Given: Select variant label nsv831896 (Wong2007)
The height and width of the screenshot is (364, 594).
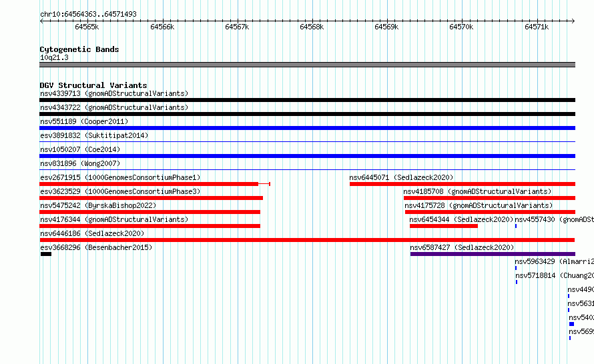Looking at the screenshot, I should [x=80, y=163].
